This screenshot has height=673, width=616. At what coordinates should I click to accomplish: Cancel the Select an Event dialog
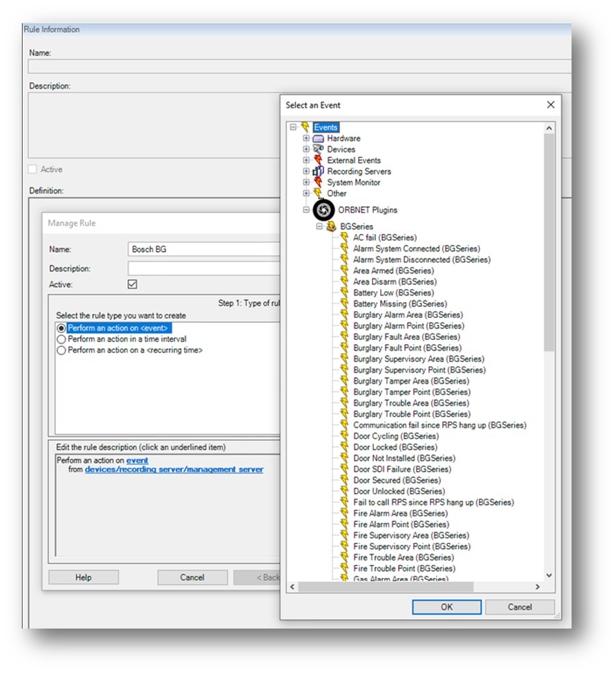click(x=520, y=607)
